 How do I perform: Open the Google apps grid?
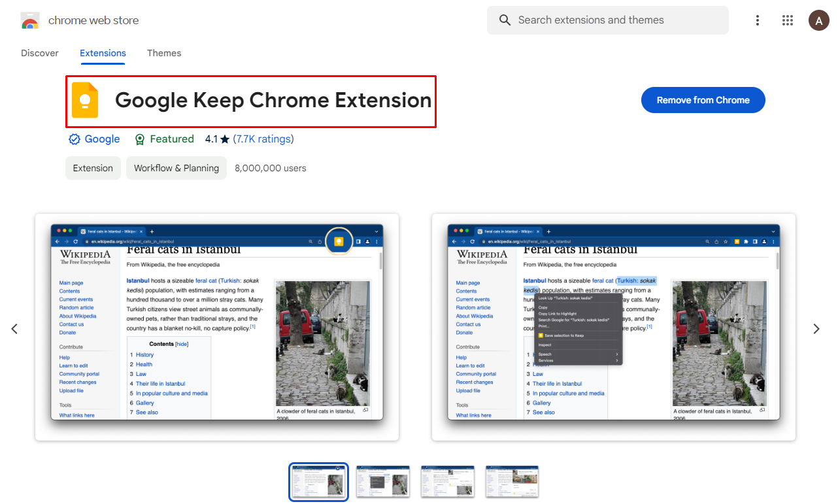788,20
